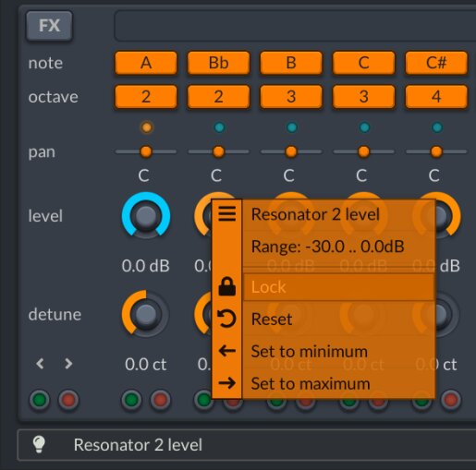The image size is (476, 470).
Task: Toggle the orange enable LED of resonator A
Action: click(x=147, y=127)
